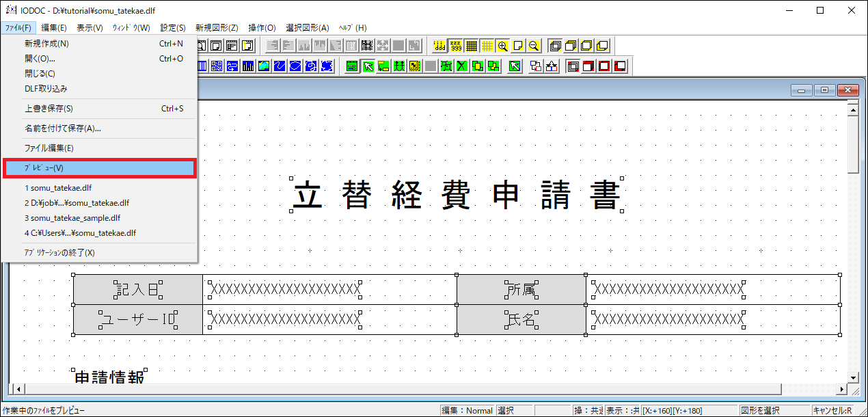Viewport: 868px width, 417px height.
Task: Open the 編集(E) menu
Action: click(x=54, y=28)
